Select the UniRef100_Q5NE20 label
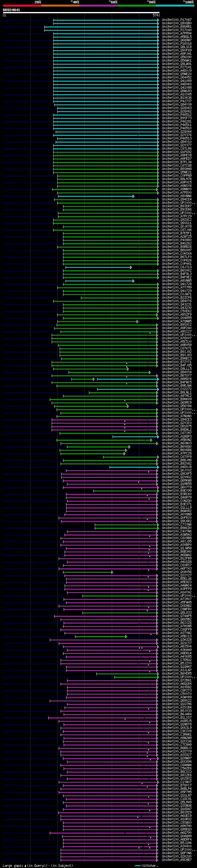Screen dimensions: 197x868 177,74
